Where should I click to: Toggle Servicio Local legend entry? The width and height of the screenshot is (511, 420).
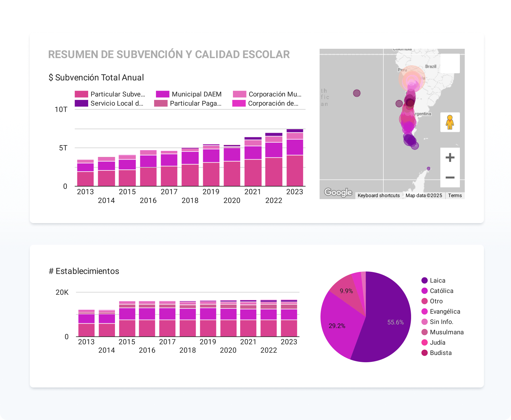click(109, 103)
